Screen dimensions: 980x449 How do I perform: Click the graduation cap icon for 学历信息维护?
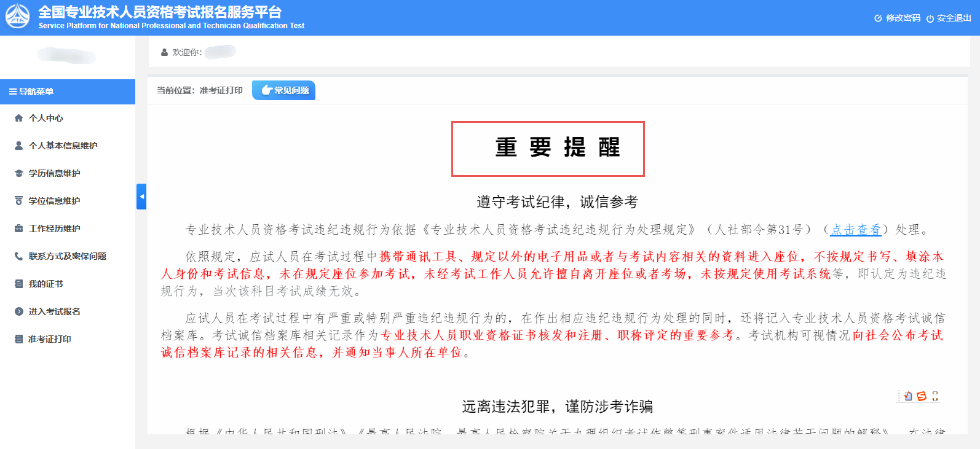pos(18,173)
